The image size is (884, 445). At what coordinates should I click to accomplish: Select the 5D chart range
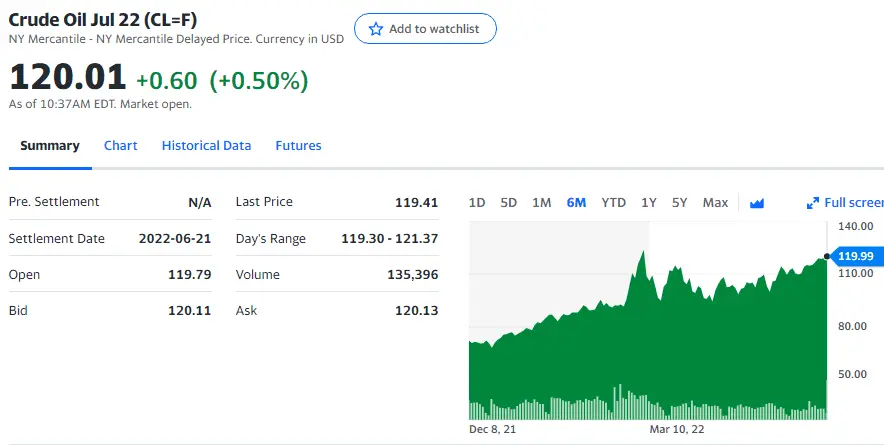tap(508, 203)
